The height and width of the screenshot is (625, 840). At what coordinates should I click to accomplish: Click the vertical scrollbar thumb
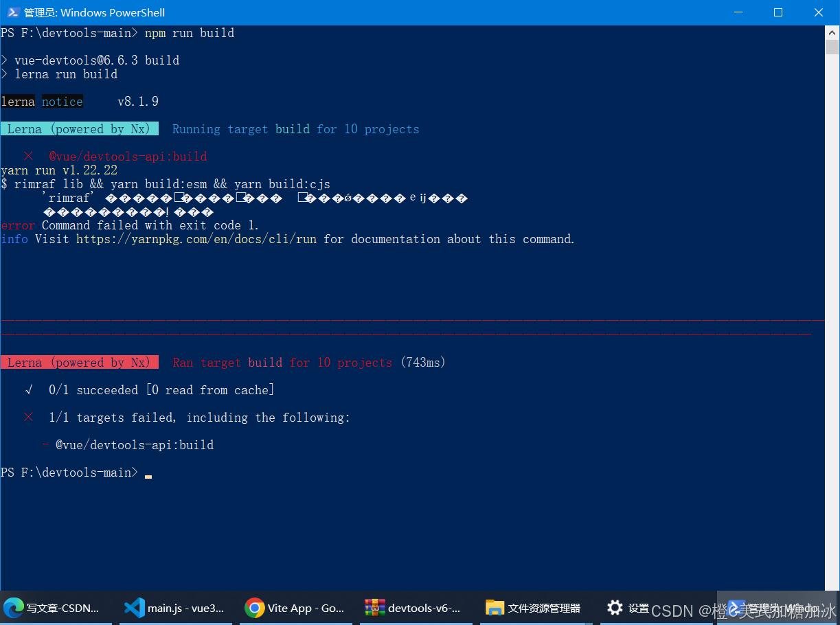coord(832,47)
